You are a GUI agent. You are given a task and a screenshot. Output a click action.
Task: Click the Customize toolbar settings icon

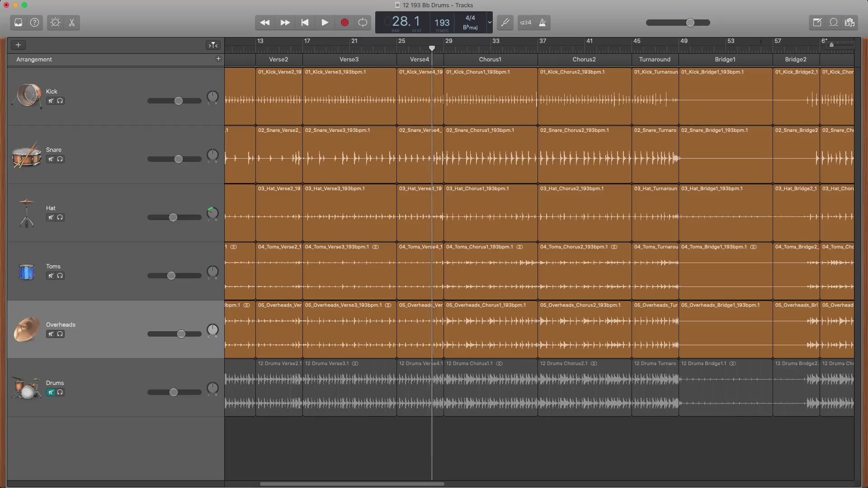[x=55, y=22]
